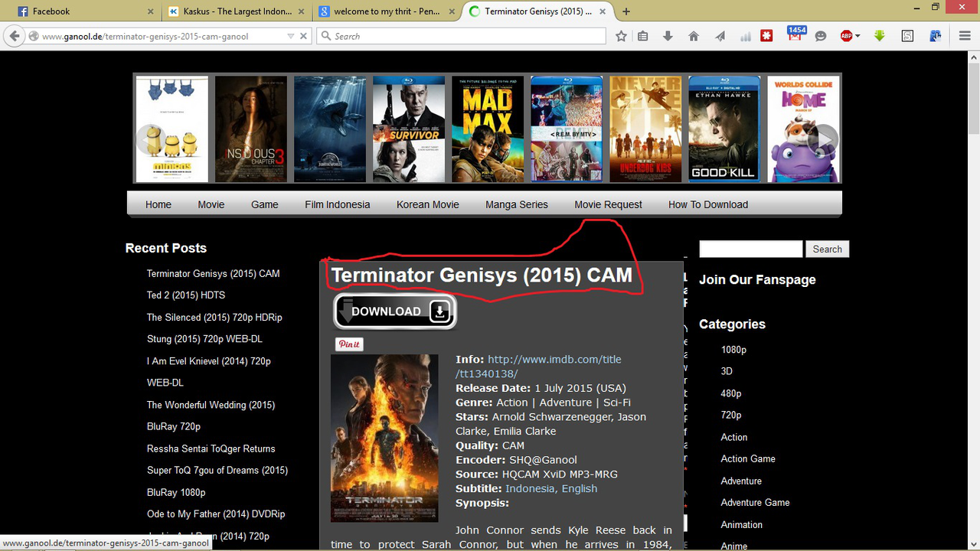The width and height of the screenshot is (980, 551).
Task: Select the Animation category
Action: 742,524
